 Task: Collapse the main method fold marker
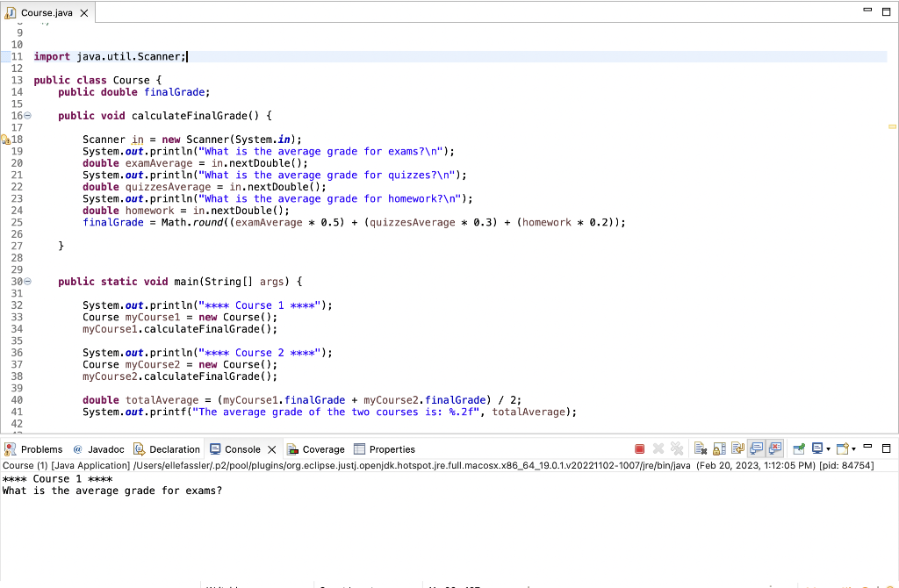click(26, 281)
